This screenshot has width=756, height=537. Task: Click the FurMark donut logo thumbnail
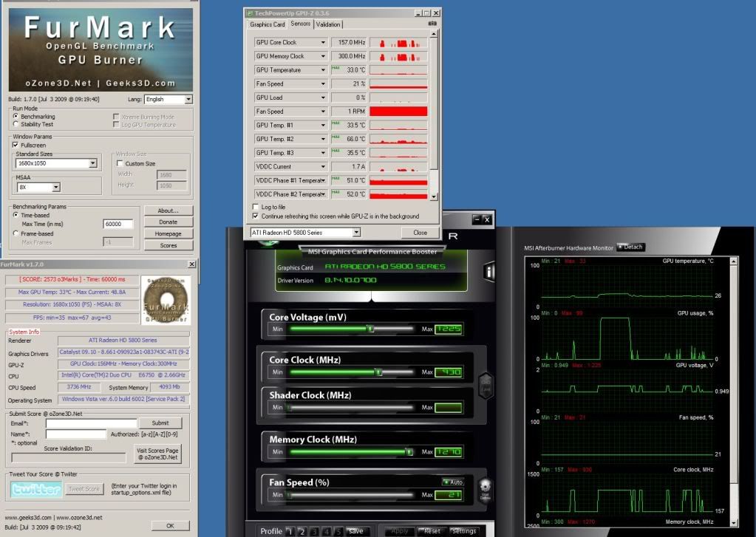(x=166, y=300)
